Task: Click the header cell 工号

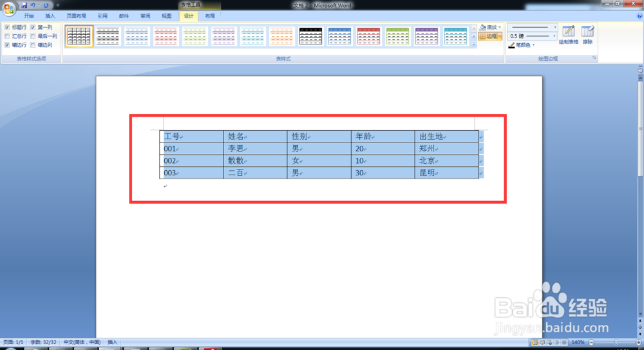Action: point(191,137)
